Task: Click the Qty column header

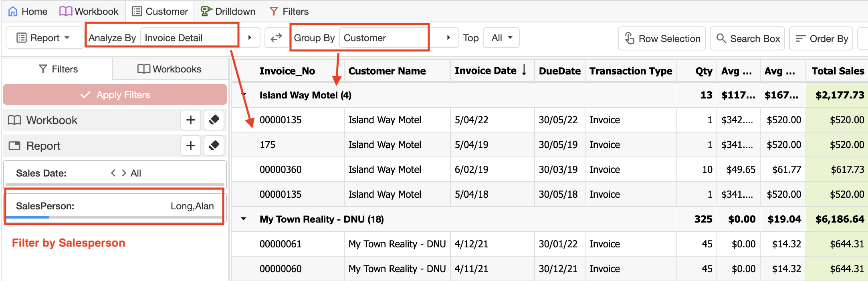Action: 704,71
